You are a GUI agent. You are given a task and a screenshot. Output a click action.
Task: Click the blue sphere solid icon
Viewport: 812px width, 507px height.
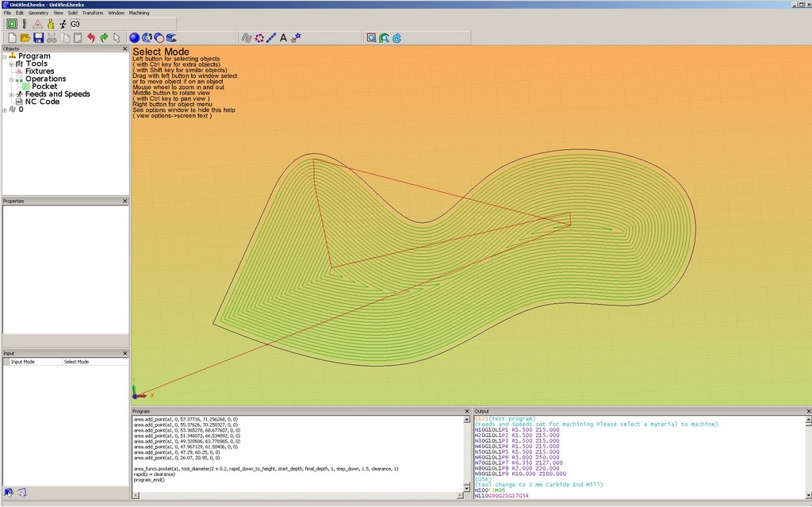[x=134, y=37]
